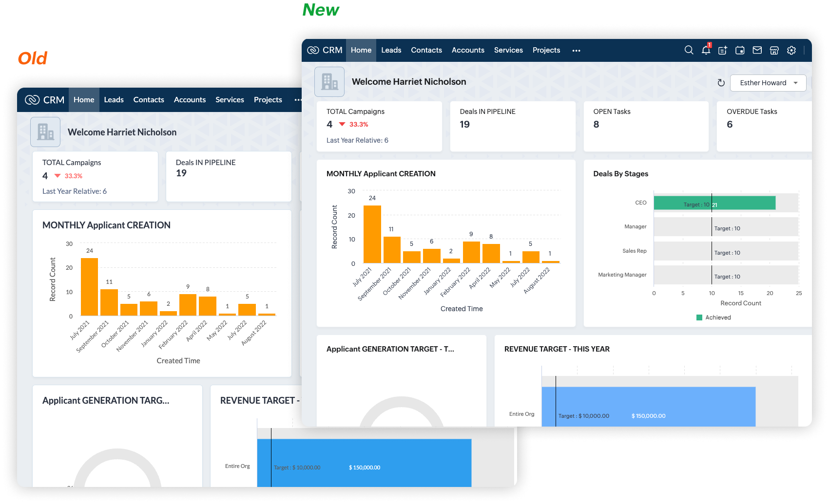Refresh the dashboard with the reload icon

(721, 83)
